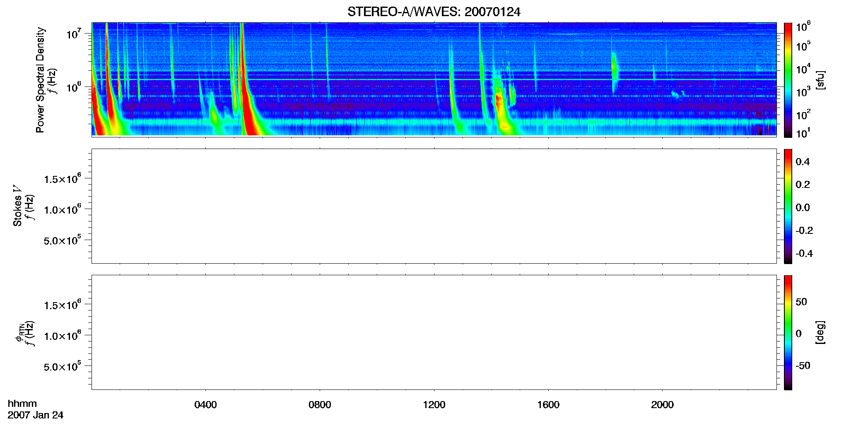Viewport: 868px width, 447px height.
Task: Click the Stokes V color bar
Action: pos(788,206)
